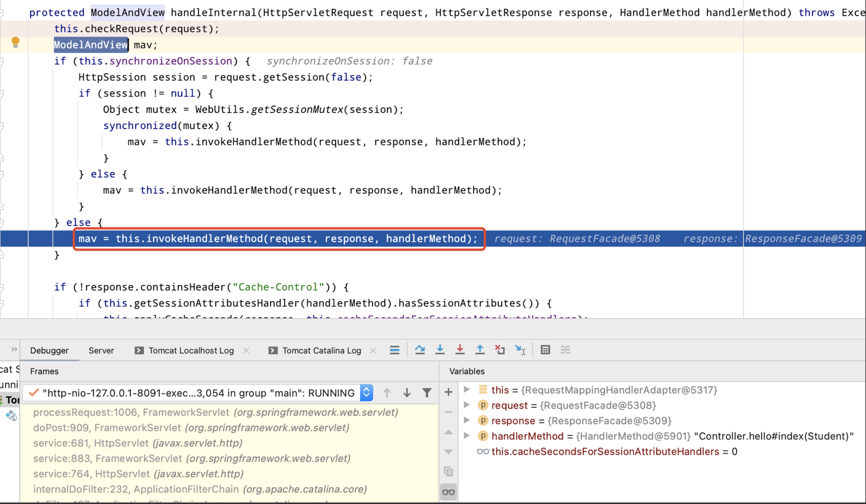Click the highlighted invokeHandlerMethod execution line

point(278,239)
